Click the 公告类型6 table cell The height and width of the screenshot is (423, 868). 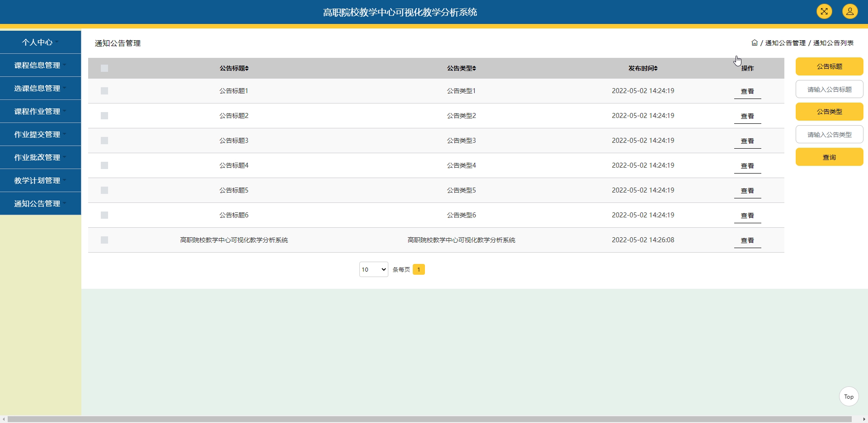tap(461, 215)
